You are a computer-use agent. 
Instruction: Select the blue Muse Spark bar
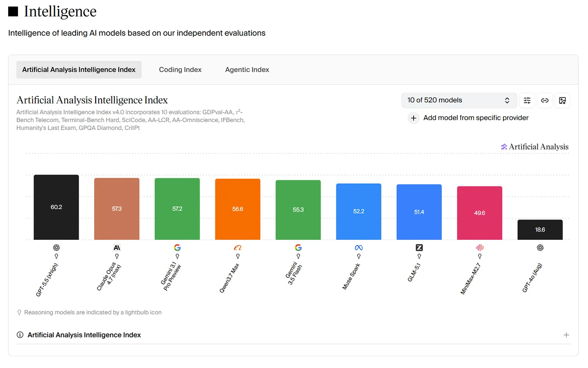point(359,212)
